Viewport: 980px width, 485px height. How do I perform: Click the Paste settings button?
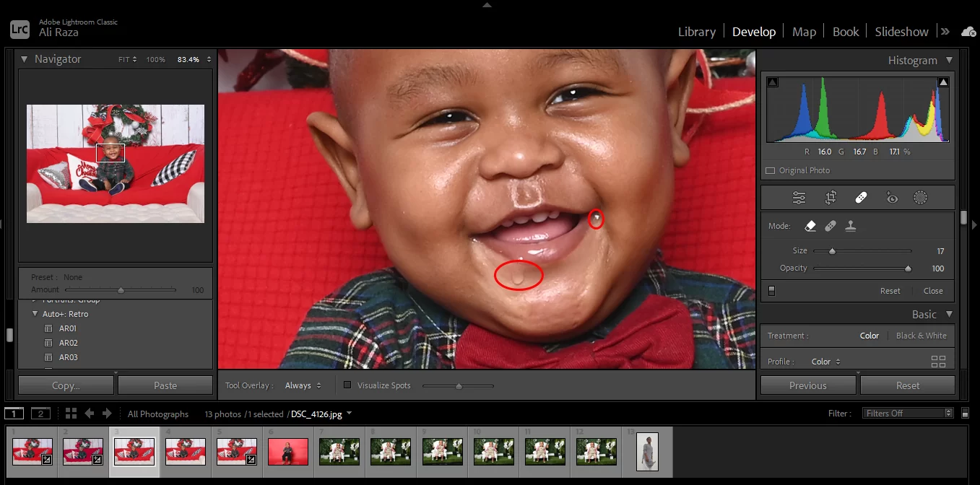165,385
